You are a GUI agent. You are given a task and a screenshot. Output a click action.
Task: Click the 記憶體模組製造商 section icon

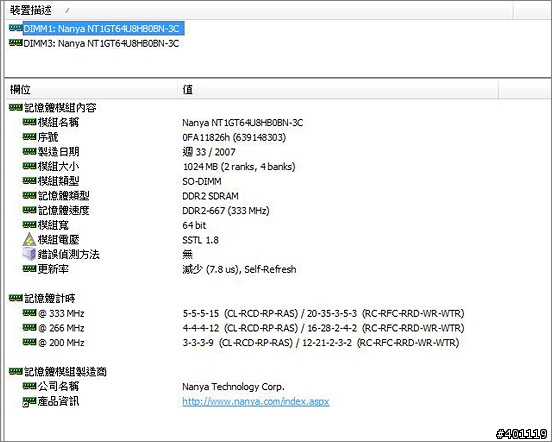(x=16, y=371)
